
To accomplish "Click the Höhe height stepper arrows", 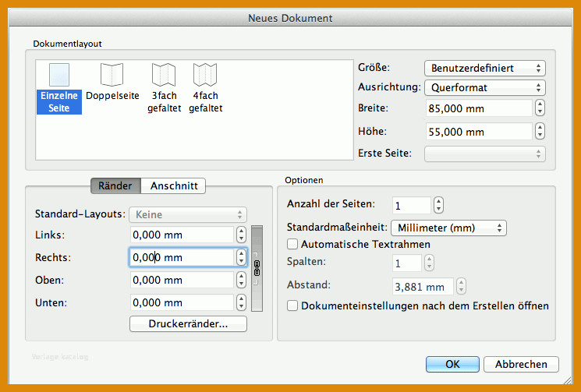I will point(540,131).
